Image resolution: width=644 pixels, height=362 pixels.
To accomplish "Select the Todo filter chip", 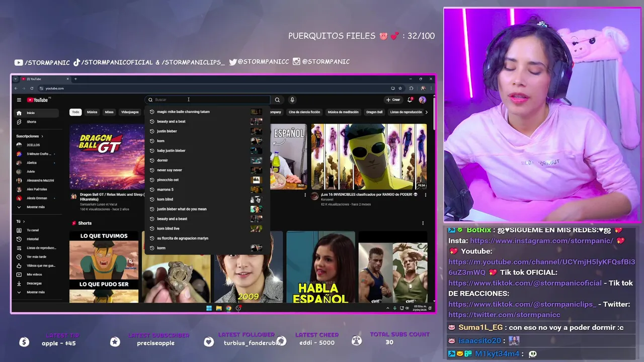I will 75,112.
